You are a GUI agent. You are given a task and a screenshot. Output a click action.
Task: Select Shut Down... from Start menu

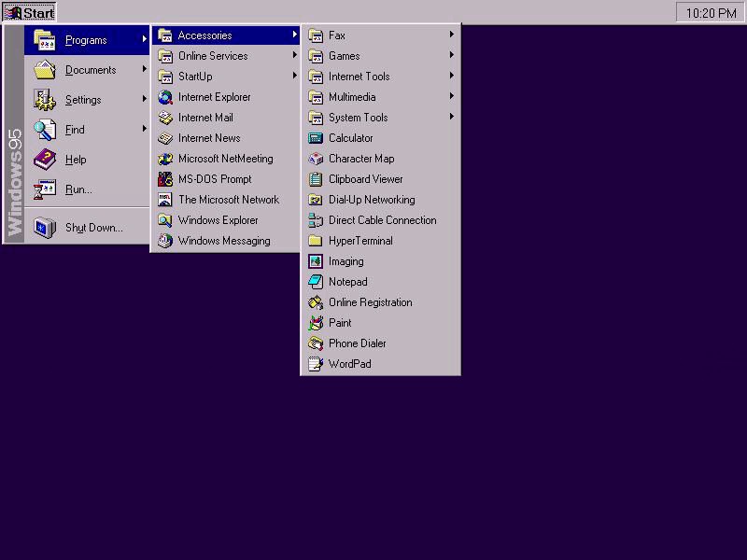(x=93, y=228)
